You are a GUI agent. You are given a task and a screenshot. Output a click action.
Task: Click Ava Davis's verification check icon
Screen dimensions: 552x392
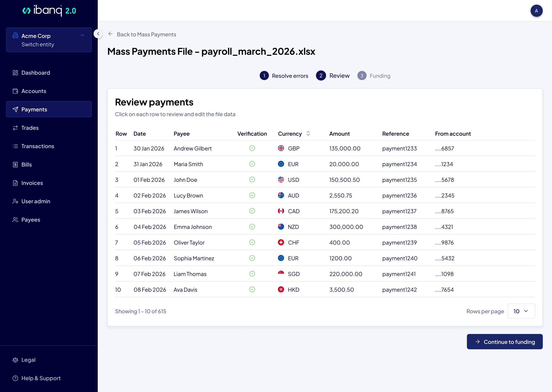(252, 289)
